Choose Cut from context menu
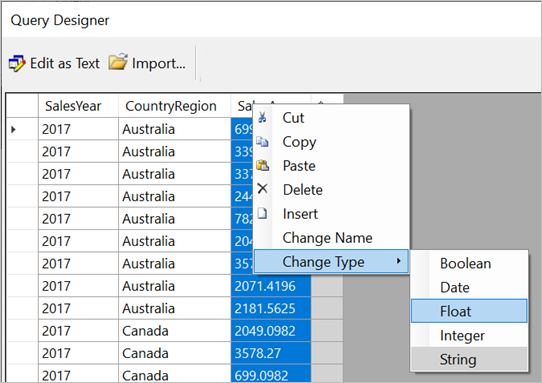Image resolution: width=542 pixels, height=383 pixels. click(x=331, y=118)
